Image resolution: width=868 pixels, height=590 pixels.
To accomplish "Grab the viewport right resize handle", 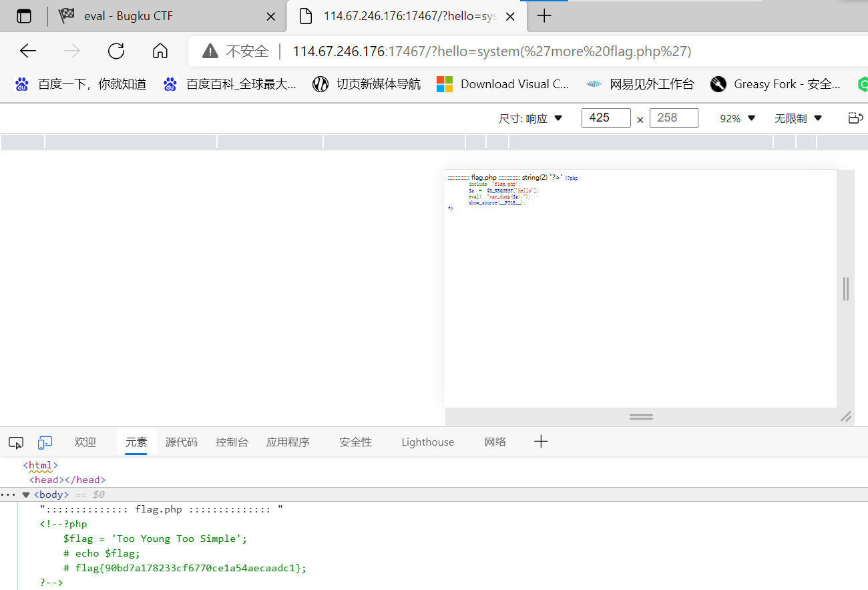I will point(846,289).
